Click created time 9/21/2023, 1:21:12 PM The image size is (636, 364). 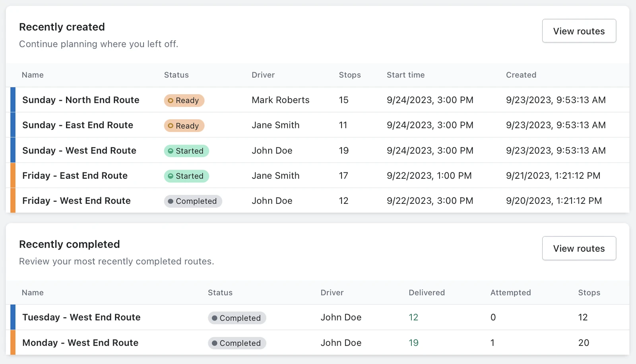(x=553, y=176)
